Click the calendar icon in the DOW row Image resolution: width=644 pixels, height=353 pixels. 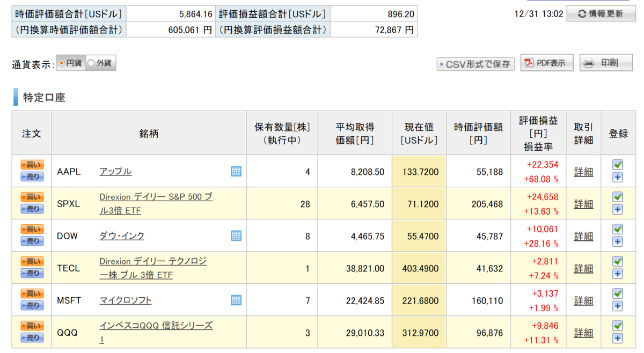point(236,236)
